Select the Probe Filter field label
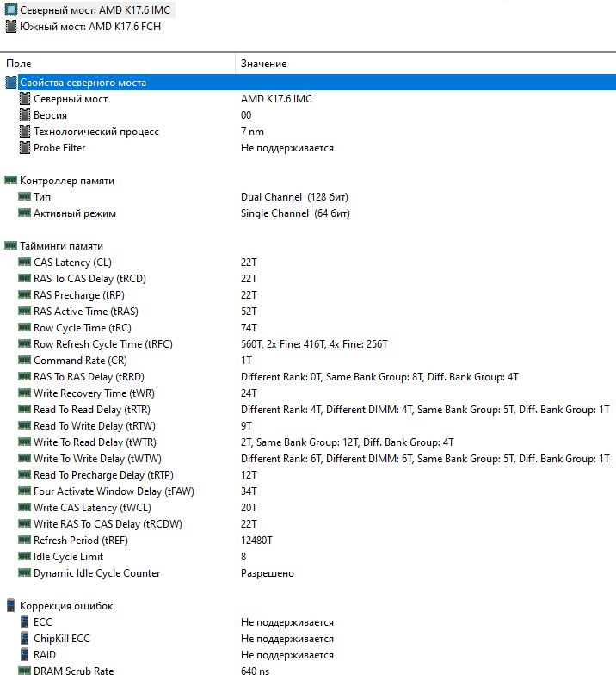This screenshot has height=680, width=616. [x=59, y=148]
